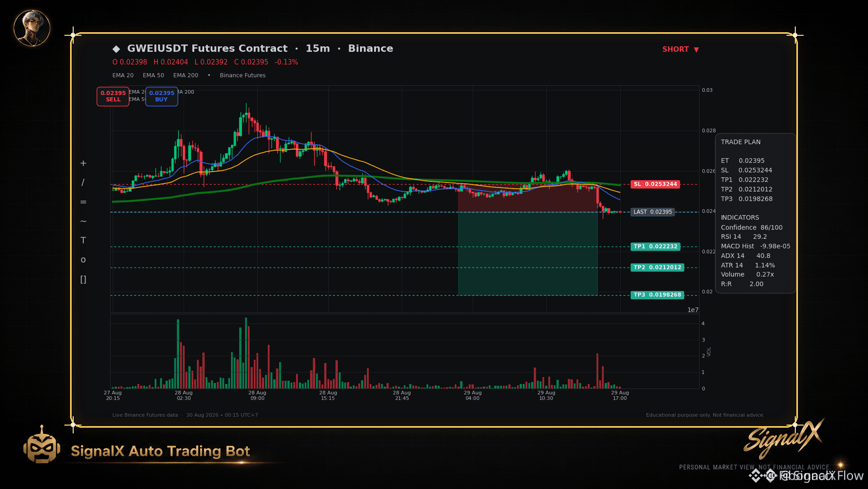The height and width of the screenshot is (489, 868).
Task: Click the robot head bot logo
Action: pyautogui.click(x=42, y=445)
